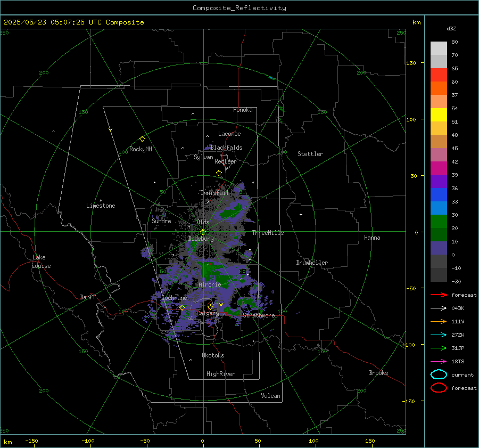479x448 pixels.
Task: Click the Innisfail town label
Action: pos(214,193)
